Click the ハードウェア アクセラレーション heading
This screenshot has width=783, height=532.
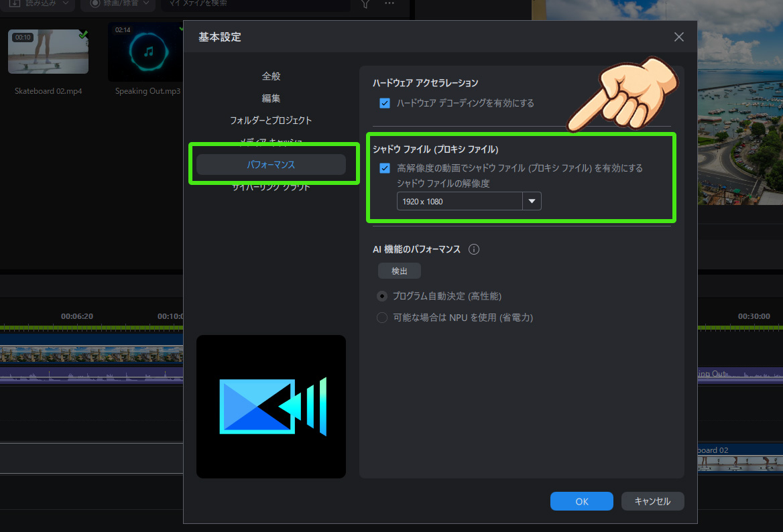[426, 83]
